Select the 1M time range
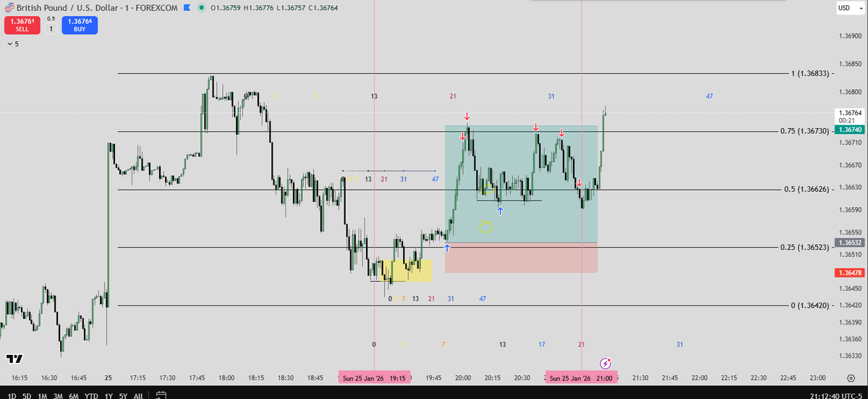 [x=43, y=395]
